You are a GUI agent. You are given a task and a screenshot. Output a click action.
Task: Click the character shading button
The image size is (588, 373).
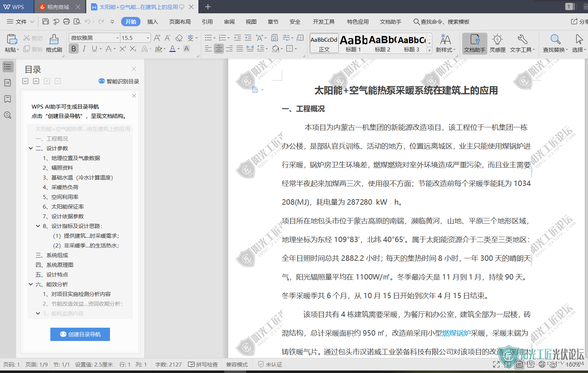pyautogui.click(x=187, y=49)
